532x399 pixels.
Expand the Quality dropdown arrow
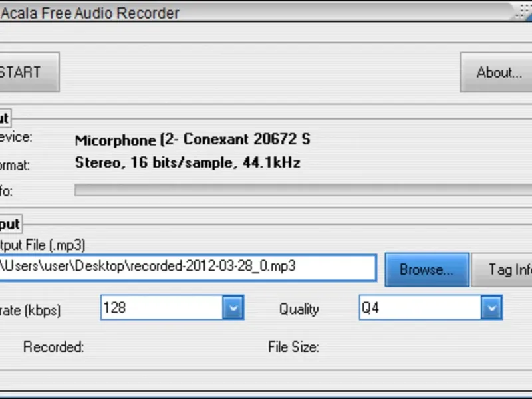491,307
